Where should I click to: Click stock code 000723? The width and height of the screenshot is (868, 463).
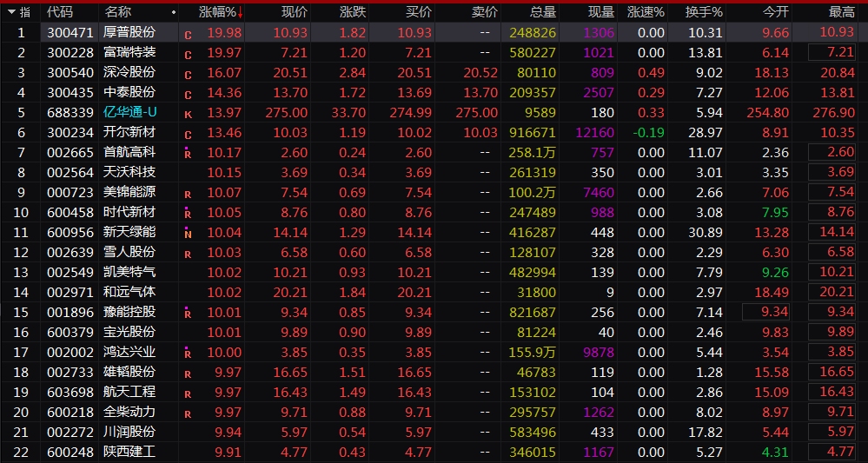70,192
